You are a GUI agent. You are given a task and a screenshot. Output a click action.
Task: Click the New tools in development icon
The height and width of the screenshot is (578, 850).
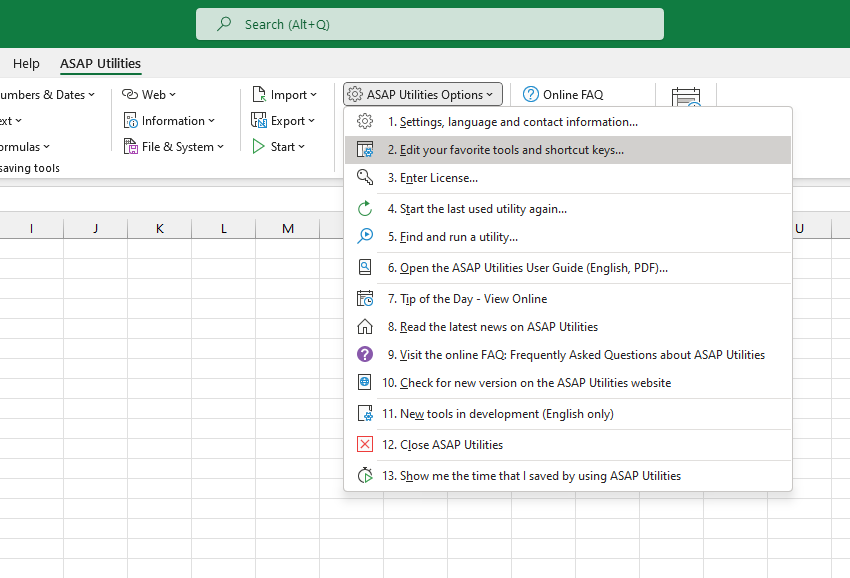(x=365, y=413)
